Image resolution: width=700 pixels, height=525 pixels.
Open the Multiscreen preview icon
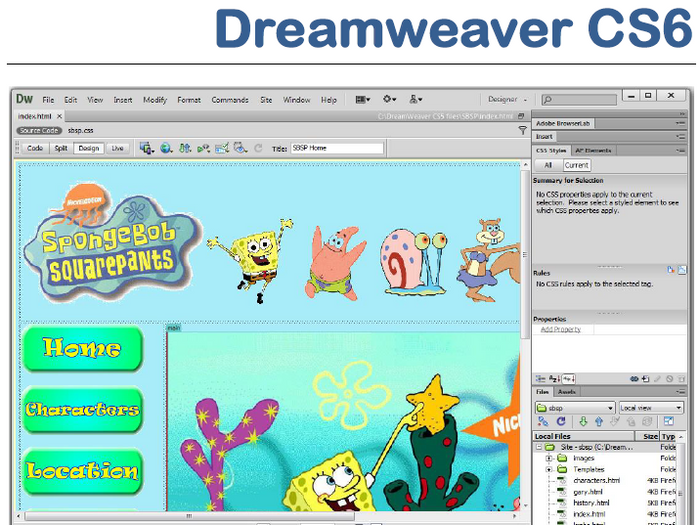tap(147, 148)
